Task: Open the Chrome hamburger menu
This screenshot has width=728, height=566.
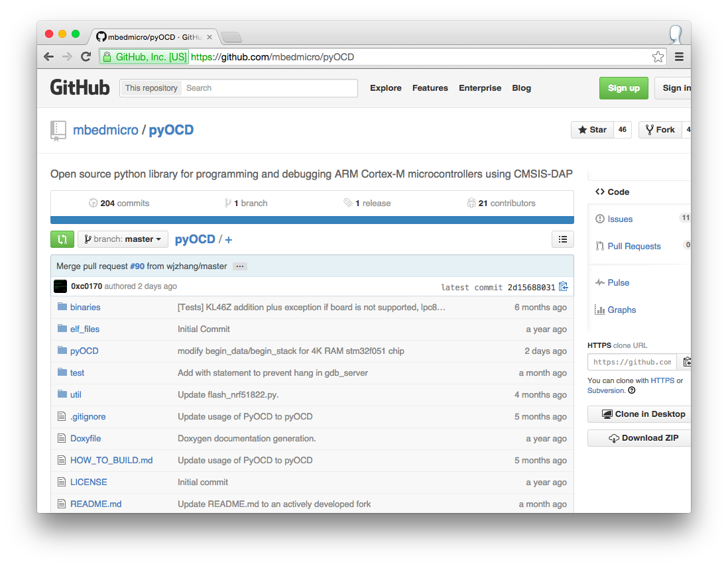Action: [x=679, y=57]
